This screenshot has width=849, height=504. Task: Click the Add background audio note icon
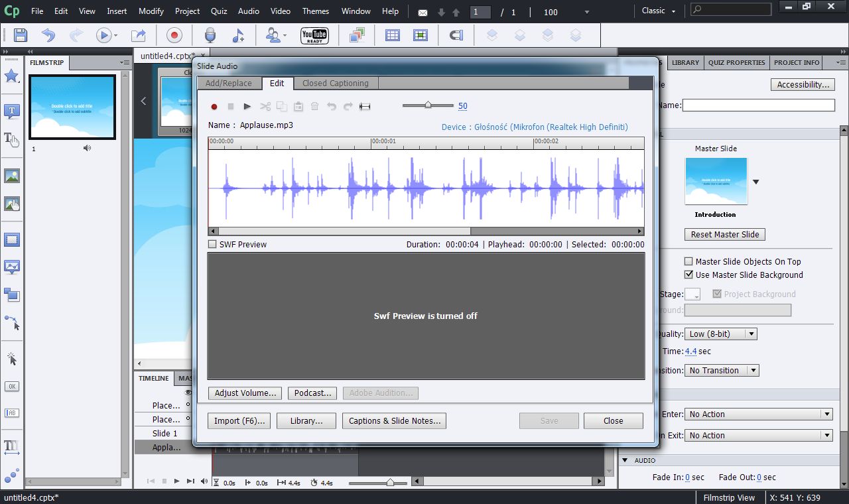click(x=238, y=35)
